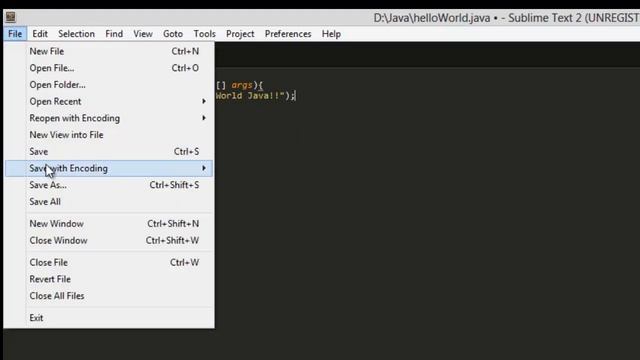Open the Edit menu
Screen dimensions: 640x360
click(x=40, y=34)
